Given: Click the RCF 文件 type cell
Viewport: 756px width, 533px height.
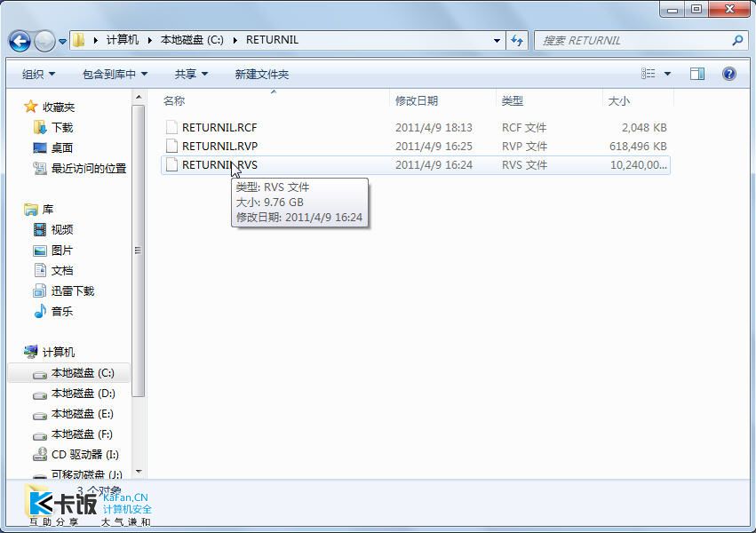Looking at the screenshot, I should point(524,128).
